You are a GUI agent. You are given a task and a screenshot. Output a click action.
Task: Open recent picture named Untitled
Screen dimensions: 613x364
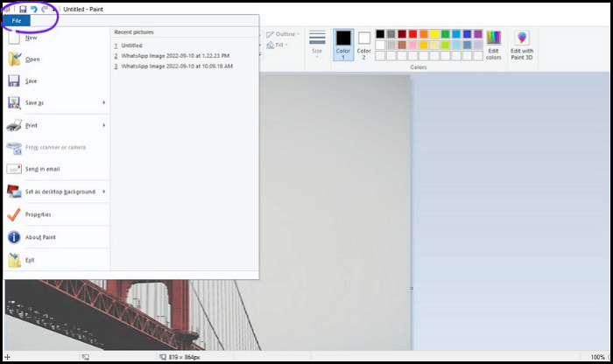coord(131,45)
